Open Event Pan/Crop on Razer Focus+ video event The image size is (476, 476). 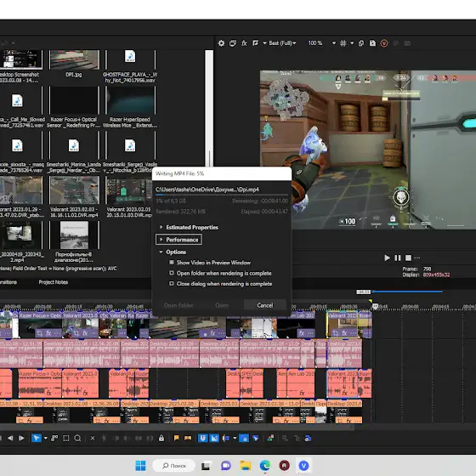click(x=39, y=333)
